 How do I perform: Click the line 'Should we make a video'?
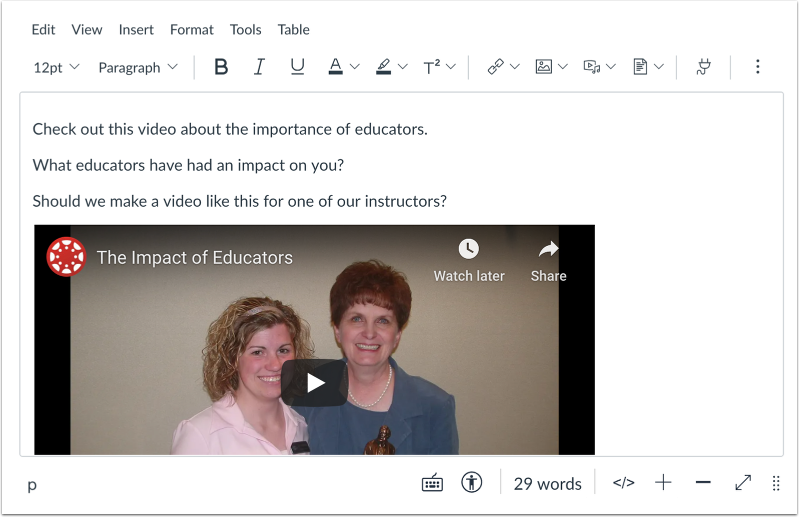pos(239,202)
